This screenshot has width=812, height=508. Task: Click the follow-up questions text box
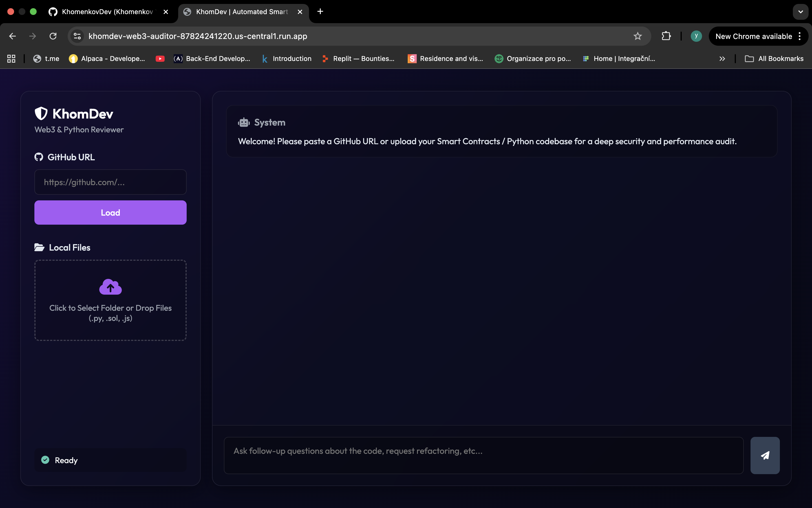pyautogui.click(x=484, y=455)
